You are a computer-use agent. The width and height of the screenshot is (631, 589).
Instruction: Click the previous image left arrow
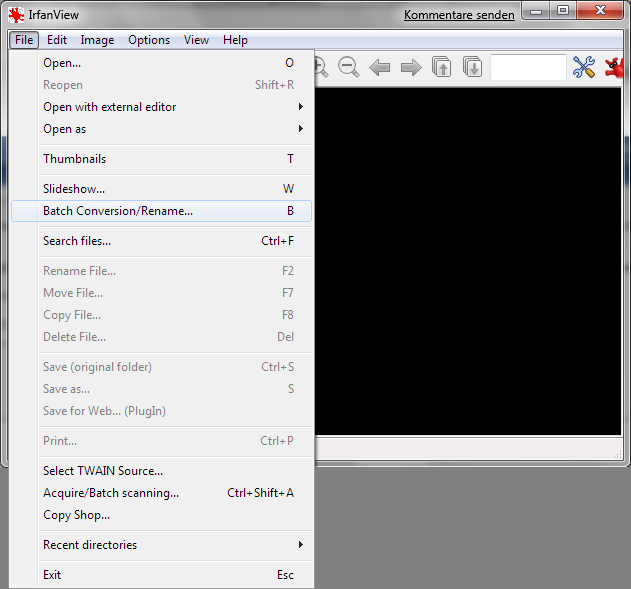(379, 67)
